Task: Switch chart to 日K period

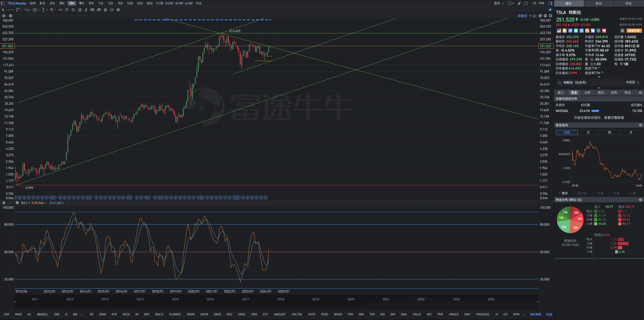Action: [x=52, y=3]
